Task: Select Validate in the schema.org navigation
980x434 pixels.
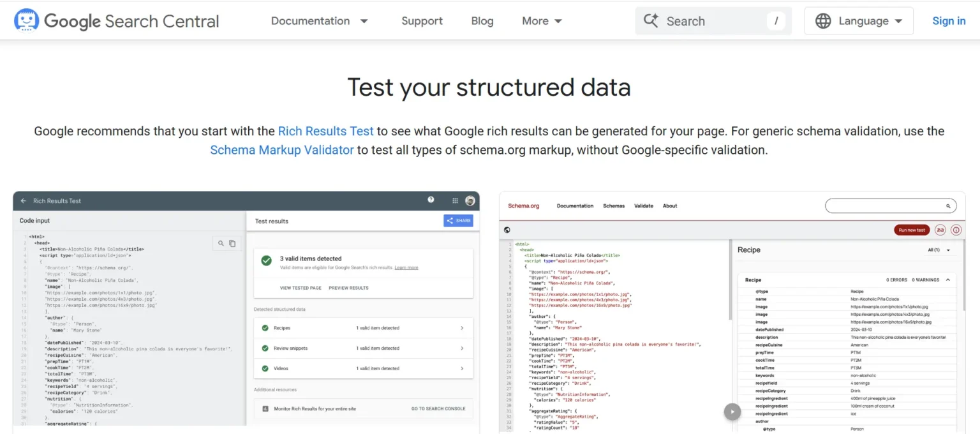Action: 643,206
